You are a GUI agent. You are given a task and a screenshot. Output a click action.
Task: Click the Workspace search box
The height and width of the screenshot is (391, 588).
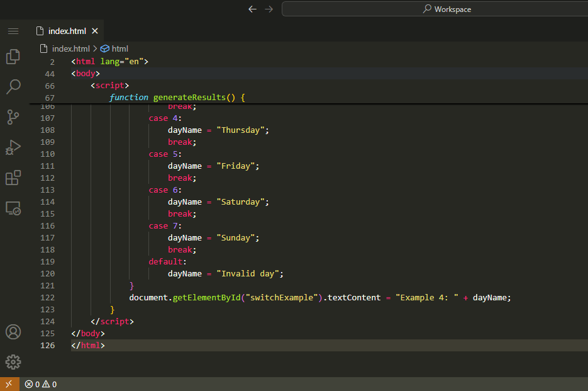(x=434, y=9)
